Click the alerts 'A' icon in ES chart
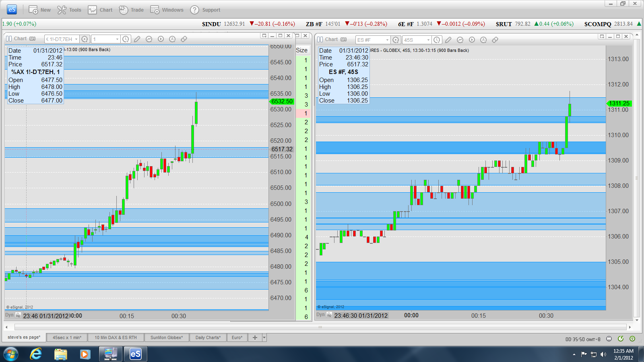644x362 pixels. pos(483,40)
